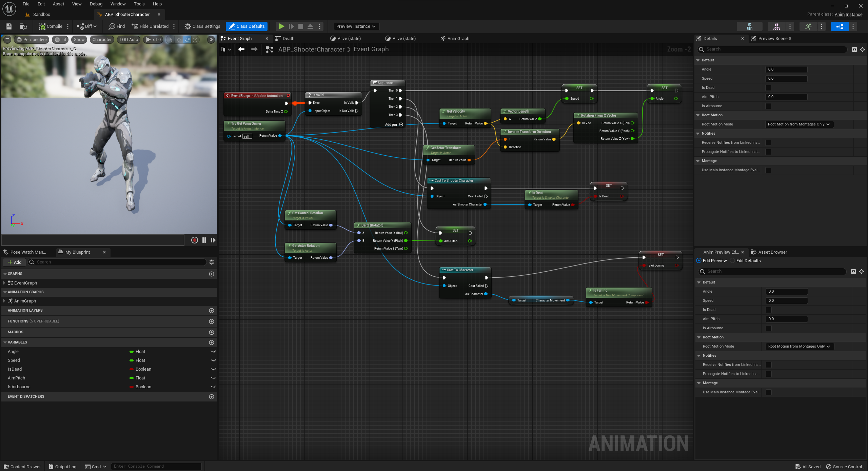Select the Edit Defaults radio button
The width and height of the screenshot is (868, 471).
pyautogui.click(x=733, y=261)
